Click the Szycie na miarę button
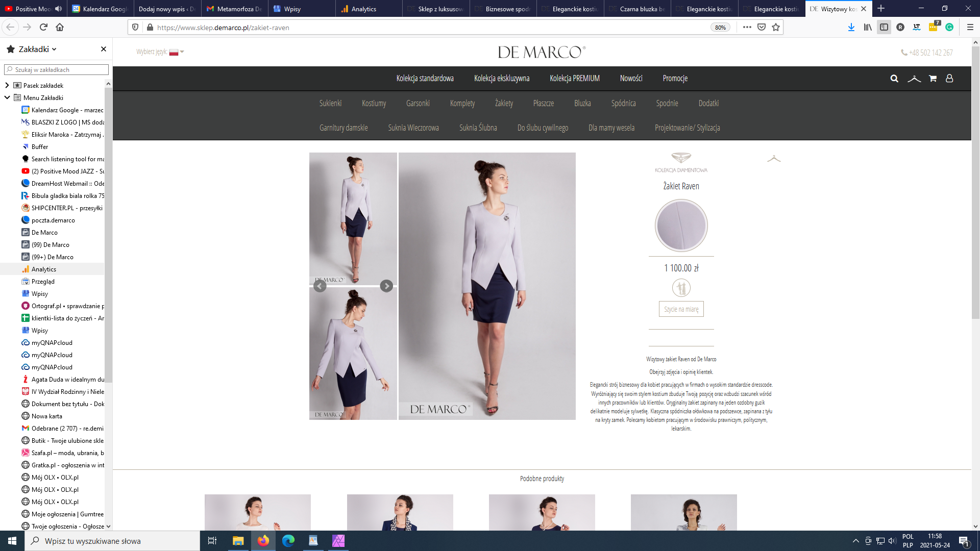Viewport: 980px width, 551px height. coord(681,309)
